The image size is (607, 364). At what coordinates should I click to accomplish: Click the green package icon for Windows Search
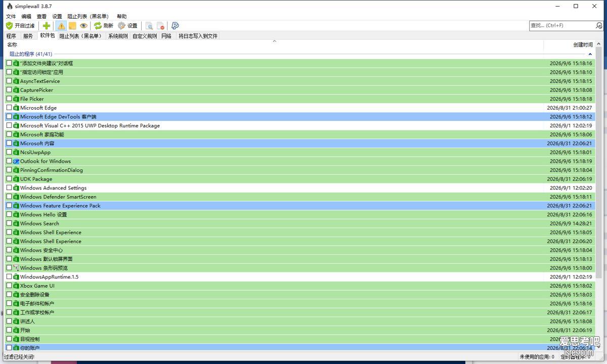coord(16,223)
